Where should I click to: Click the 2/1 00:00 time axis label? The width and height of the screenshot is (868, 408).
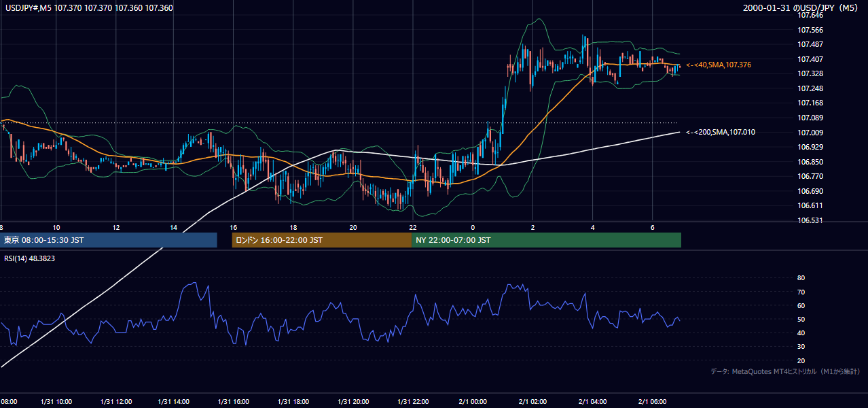(x=473, y=401)
